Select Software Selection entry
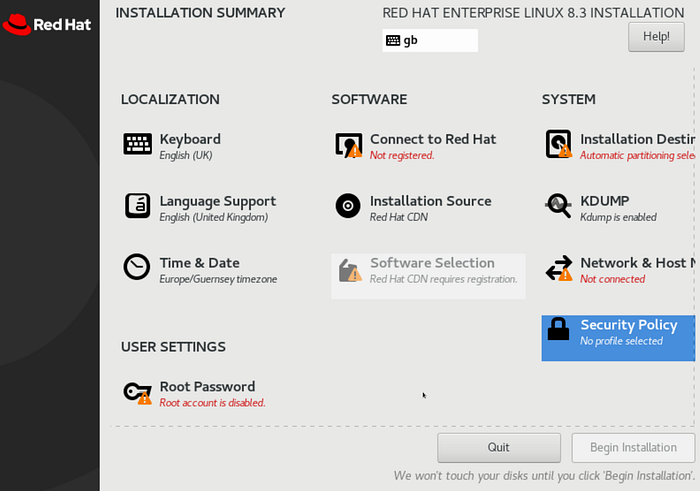700x491 pixels. tap(428, 276)
